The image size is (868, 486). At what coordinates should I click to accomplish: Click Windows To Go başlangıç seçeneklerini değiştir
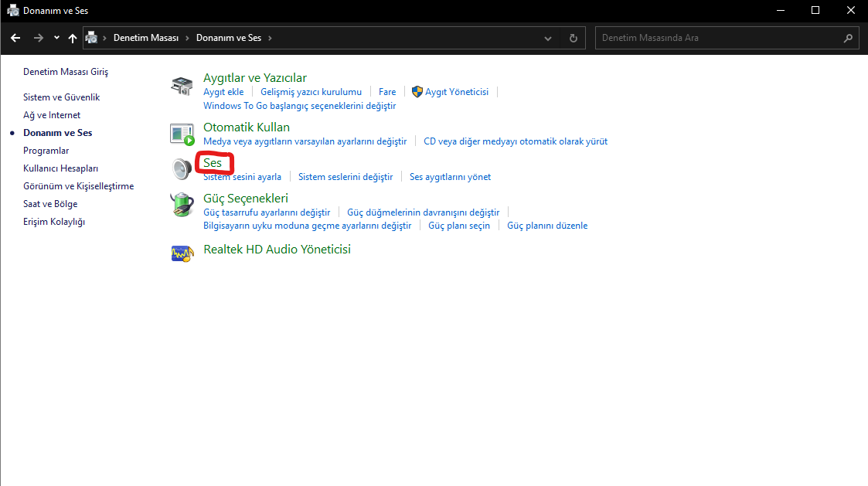(299, 106)
